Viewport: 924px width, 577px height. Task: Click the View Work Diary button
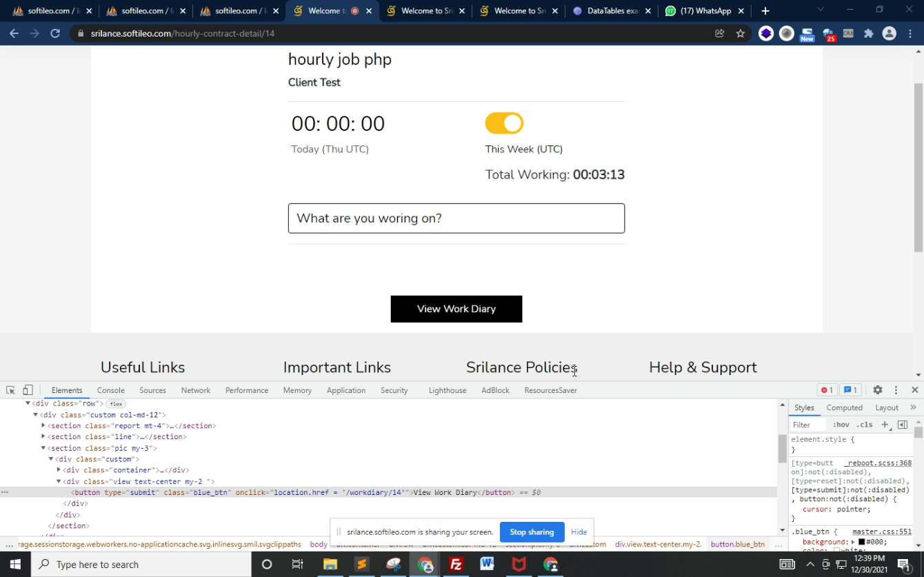456,309
